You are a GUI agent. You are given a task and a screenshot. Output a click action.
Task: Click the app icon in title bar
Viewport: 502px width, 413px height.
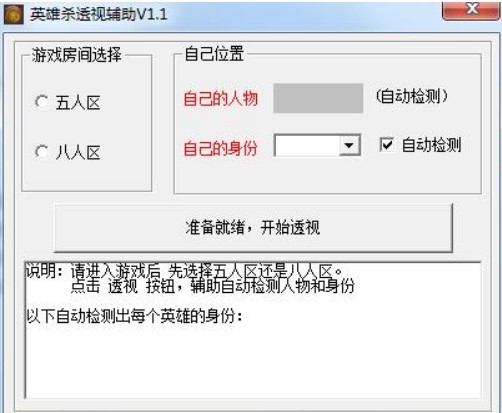13,14
